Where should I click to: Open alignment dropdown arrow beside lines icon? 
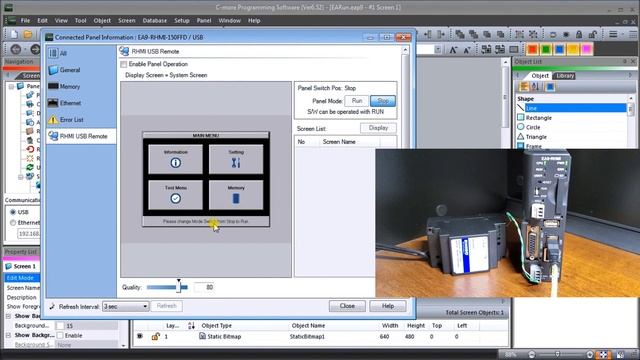point(623,35)
